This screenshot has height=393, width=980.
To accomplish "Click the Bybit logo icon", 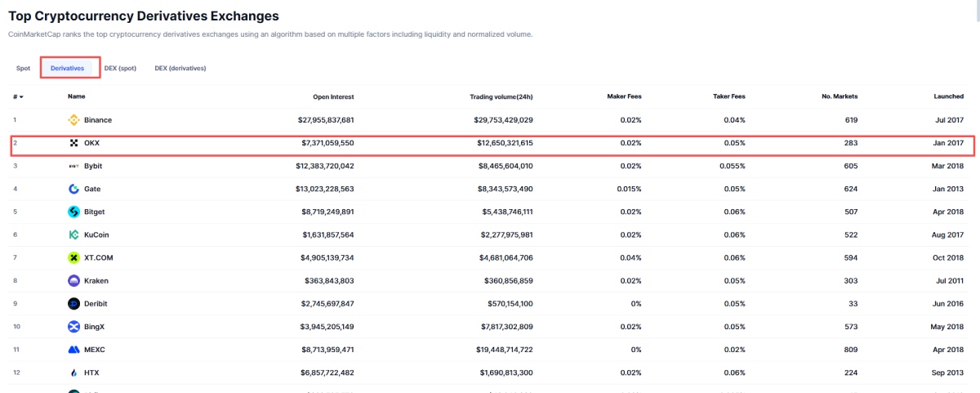I will click(x=73, y=166).
